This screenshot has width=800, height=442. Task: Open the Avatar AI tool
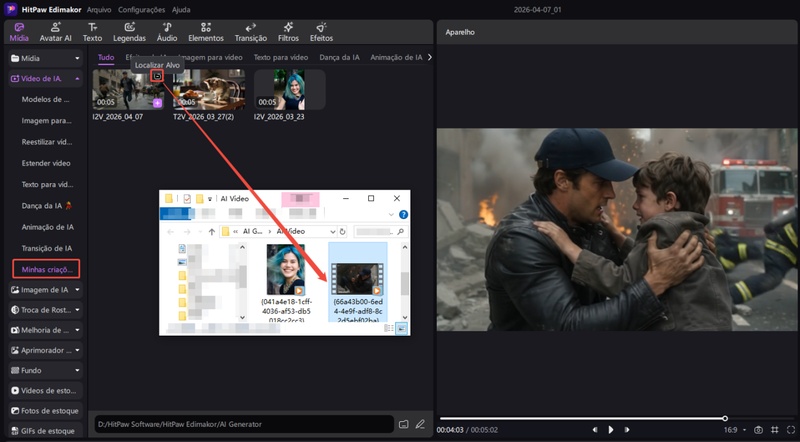pos(56,32)
